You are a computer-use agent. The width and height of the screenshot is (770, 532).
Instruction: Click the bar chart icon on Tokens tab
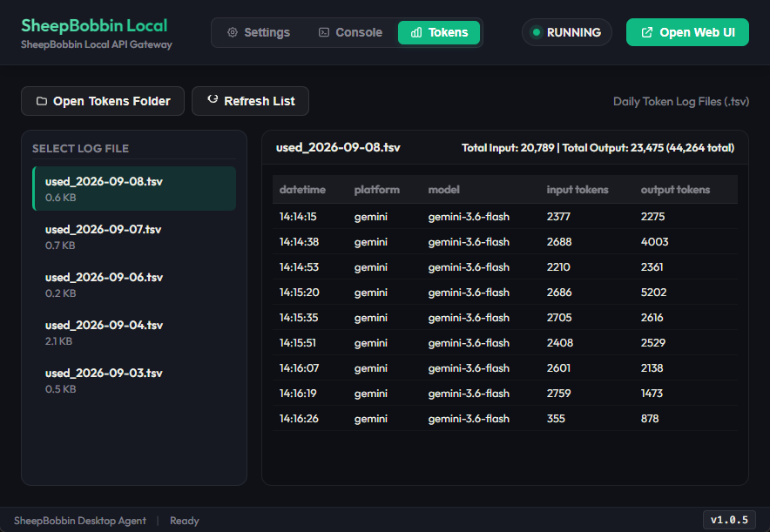tap(416, 32)
